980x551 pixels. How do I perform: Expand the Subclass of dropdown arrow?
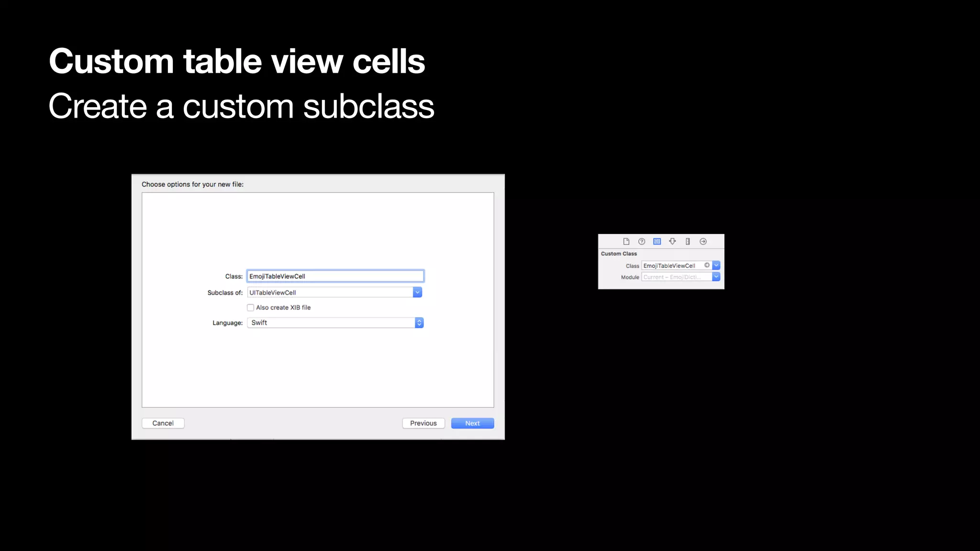(x=417, y=292)
